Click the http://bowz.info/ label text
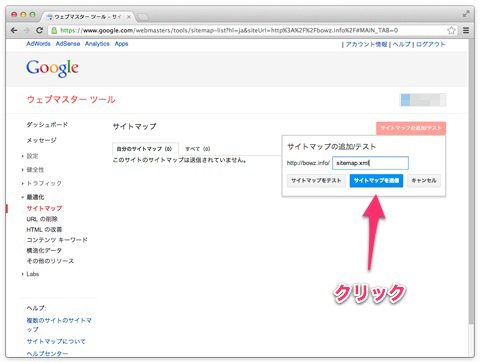This screenshot has height=363, width=480. [x=308, y=163]
